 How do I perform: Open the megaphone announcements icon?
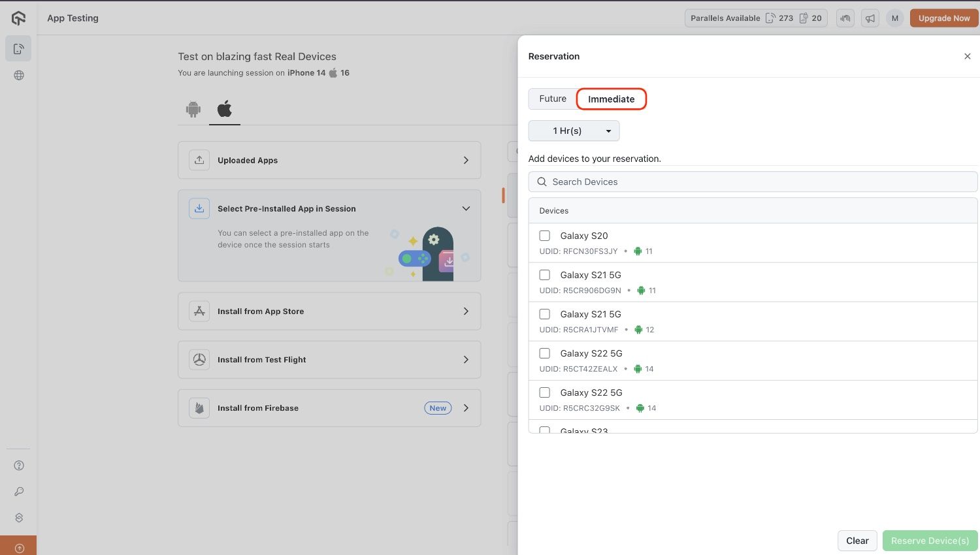(x=870, y=18)
